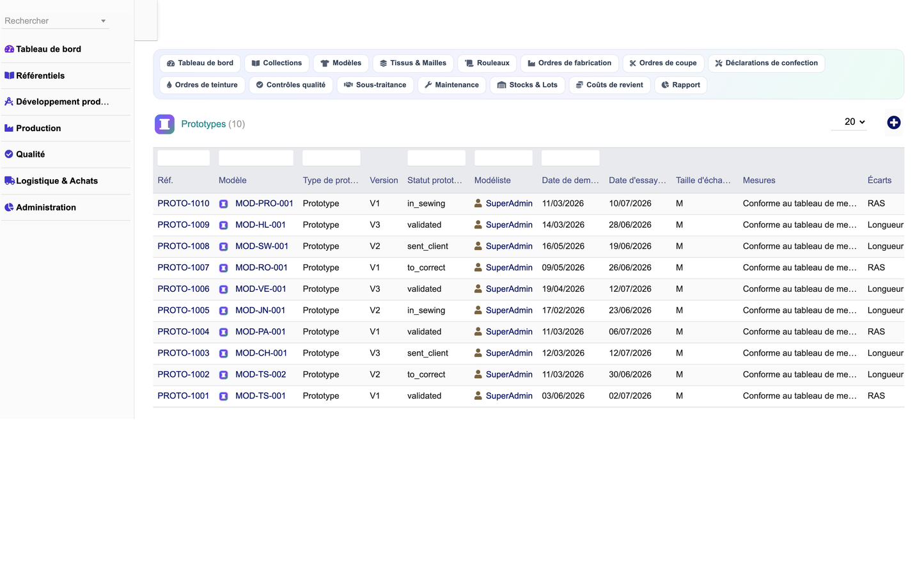Click the Production sidebar factory icon
Viewport: 924px width, 572px height.
tap(9, 128)
